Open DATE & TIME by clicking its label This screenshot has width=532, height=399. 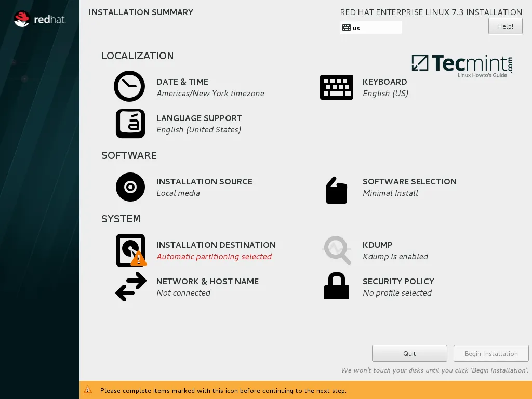(x=182, y=82)
